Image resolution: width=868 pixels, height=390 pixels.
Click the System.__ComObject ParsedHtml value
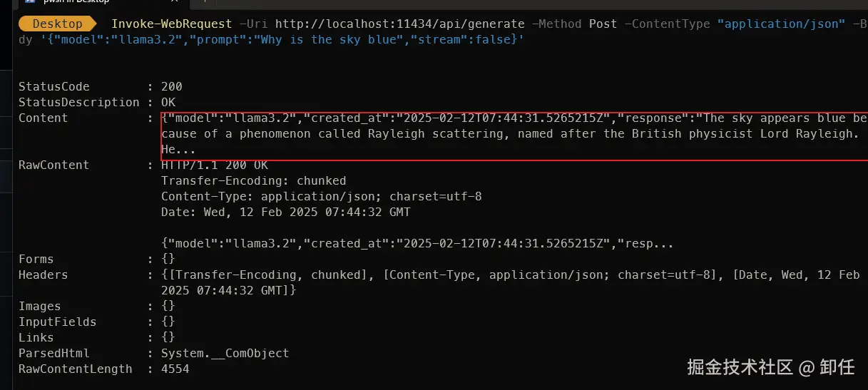coord(225,354)
